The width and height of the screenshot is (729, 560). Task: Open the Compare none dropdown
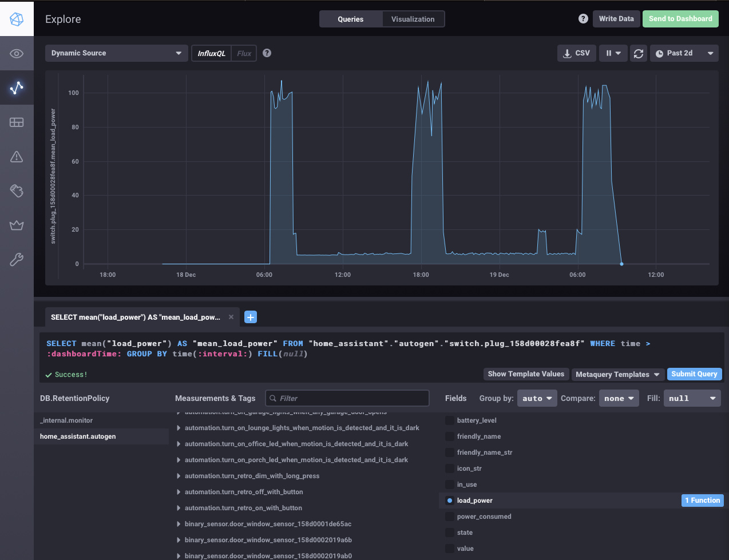(x=619, y=398)
